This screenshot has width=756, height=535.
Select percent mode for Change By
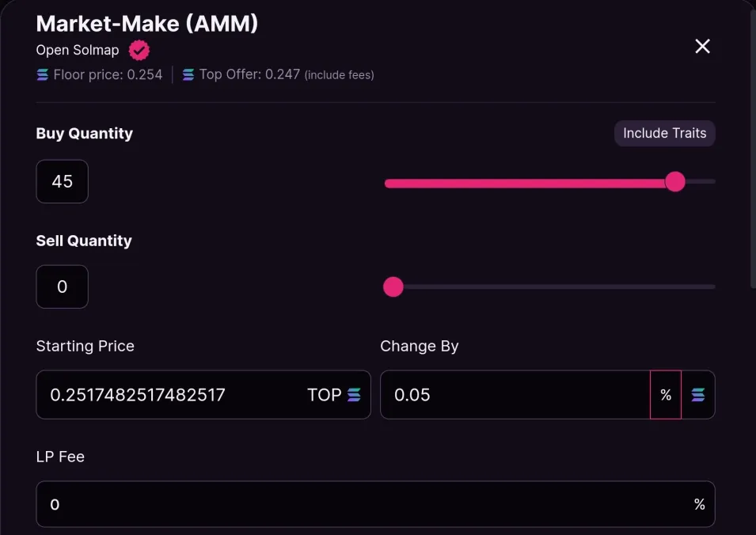tap(666, 395)
